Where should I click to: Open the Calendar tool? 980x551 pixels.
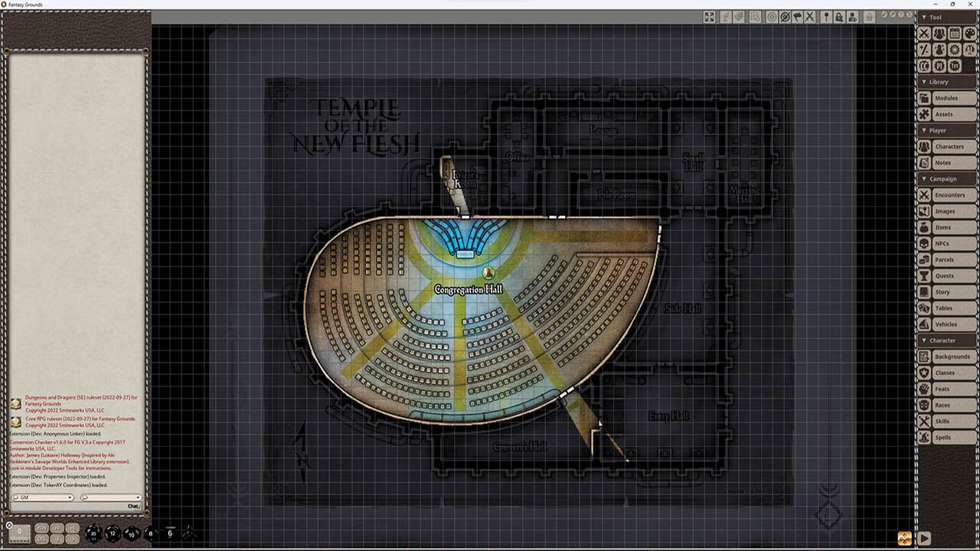(955, 33)
